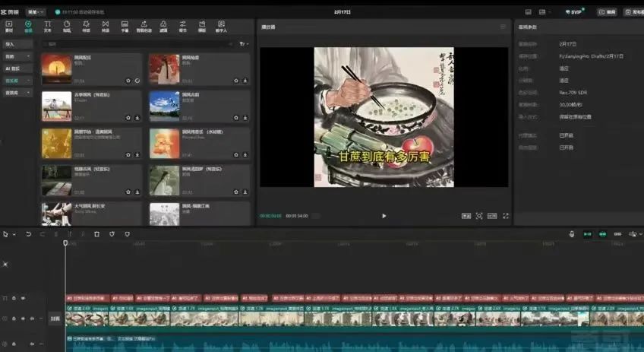Toggle timeline auto-snap
Screen dimensions: 644x352
(x=602, y=234)
